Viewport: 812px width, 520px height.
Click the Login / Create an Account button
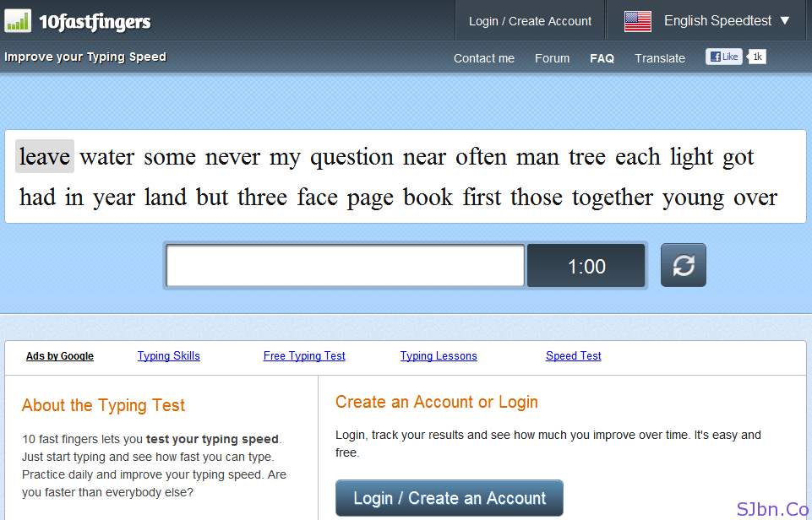tap(449, 498)
